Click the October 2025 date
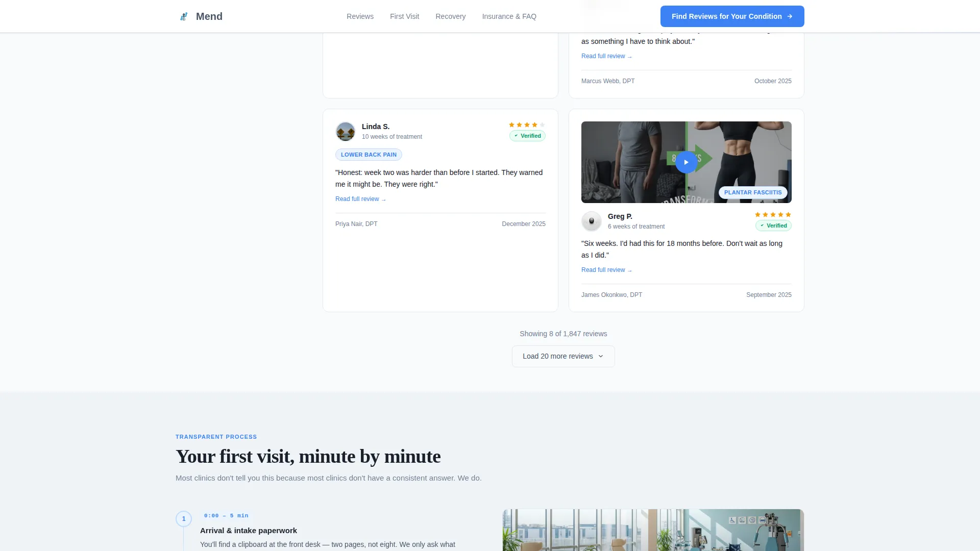 pyautogui.click(x=773, y=81)
